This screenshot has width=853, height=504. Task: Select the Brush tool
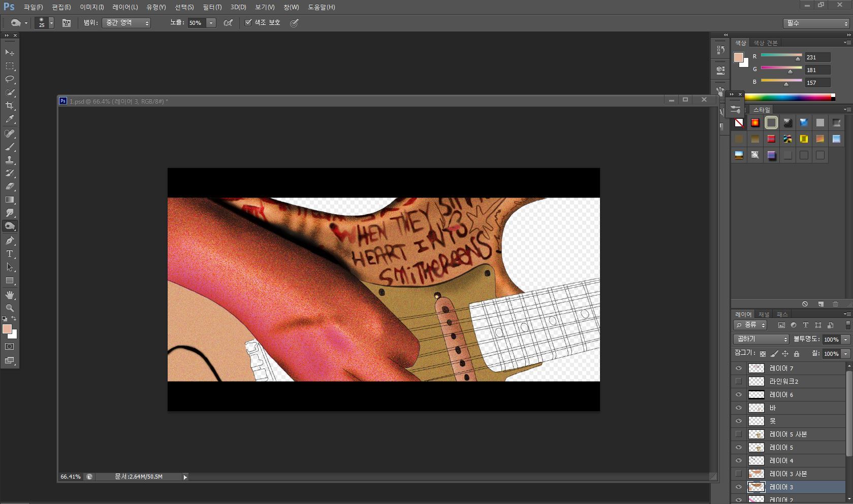10,147
